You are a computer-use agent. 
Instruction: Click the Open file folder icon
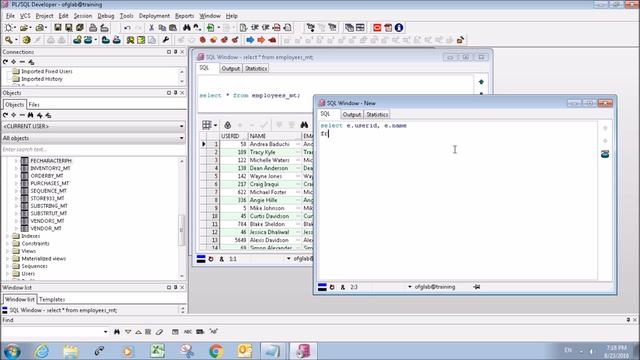24,28
